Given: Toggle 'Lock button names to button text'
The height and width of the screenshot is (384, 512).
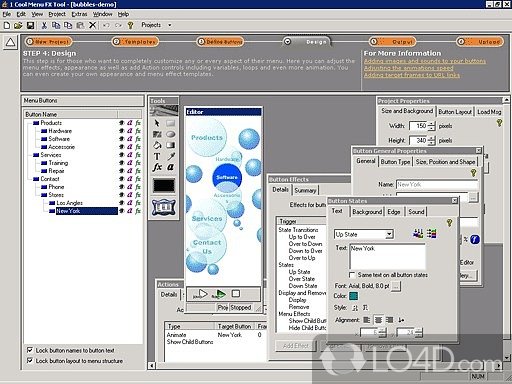Looking at the screenshot, I should click(30, 350).
